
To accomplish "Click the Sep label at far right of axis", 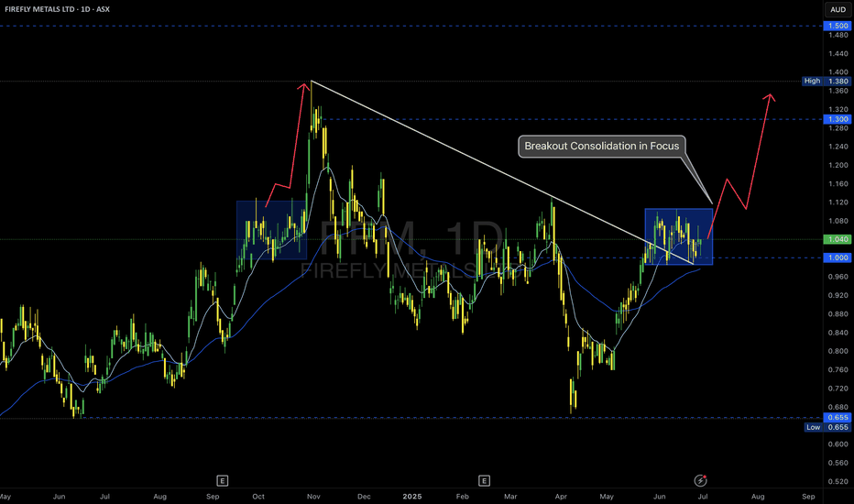I will (x=808, y=497).
